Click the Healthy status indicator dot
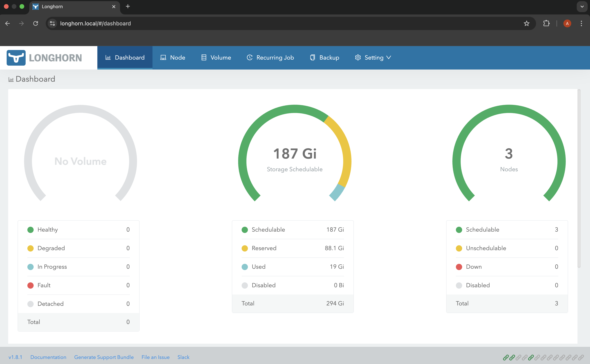This screenshot has height=364, width=590. pyautogui.click(x=31, y=229)
